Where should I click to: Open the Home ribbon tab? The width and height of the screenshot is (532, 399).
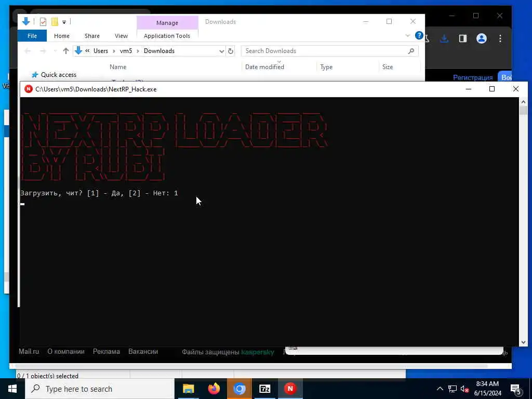[x=62, y=36]
